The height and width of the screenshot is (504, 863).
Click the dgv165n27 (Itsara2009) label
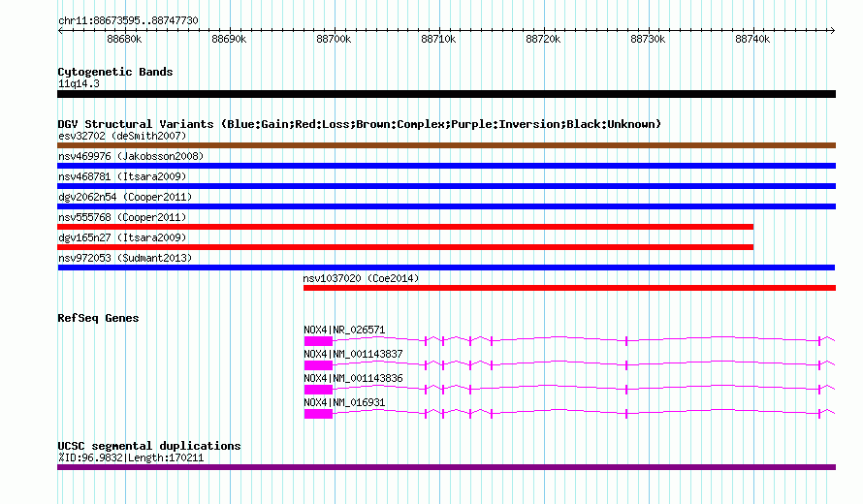point(122,237)
